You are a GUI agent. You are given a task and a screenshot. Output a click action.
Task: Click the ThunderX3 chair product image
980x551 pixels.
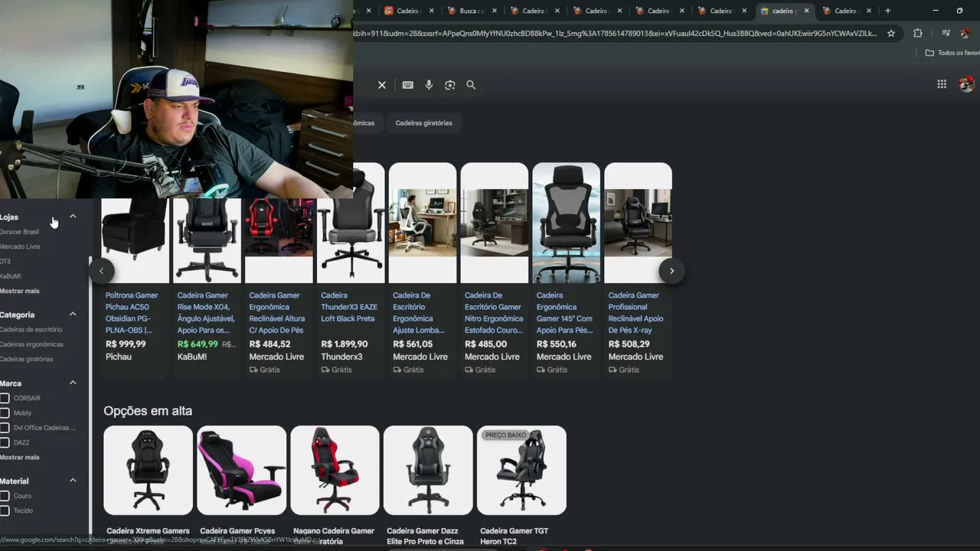coord(351,223)
